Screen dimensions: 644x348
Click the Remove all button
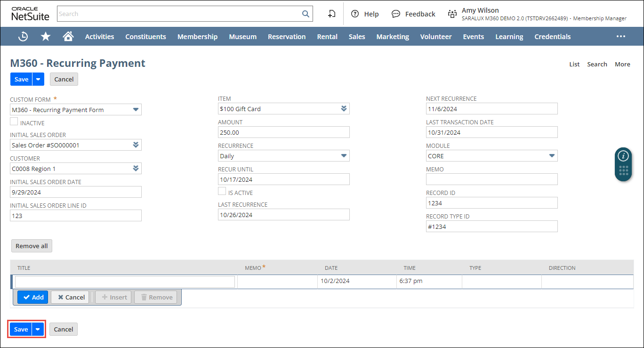click(x=32, y=246)
